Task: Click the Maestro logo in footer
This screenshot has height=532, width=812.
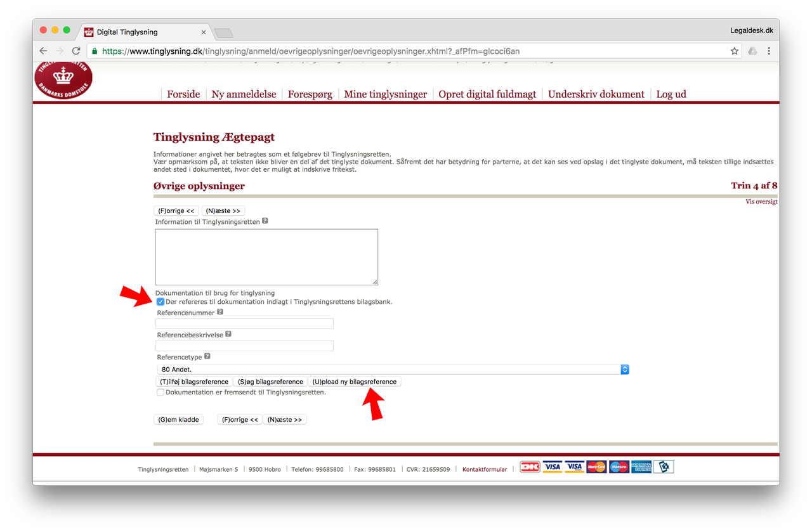Action: click(x=619, y=467)
